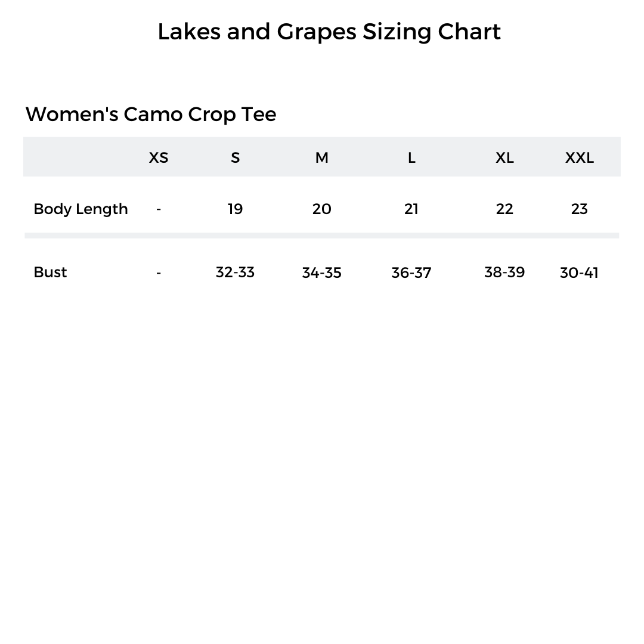Select the Women's Camo Crop Tee heading
The width and height of the screenshot is (644, 644).
[150, 114]
